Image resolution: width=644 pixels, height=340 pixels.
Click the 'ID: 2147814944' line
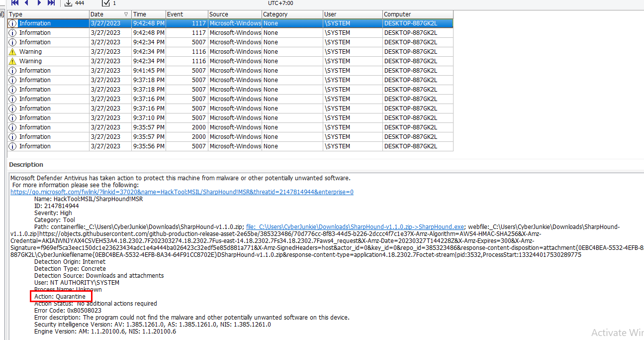click(56, 206)
